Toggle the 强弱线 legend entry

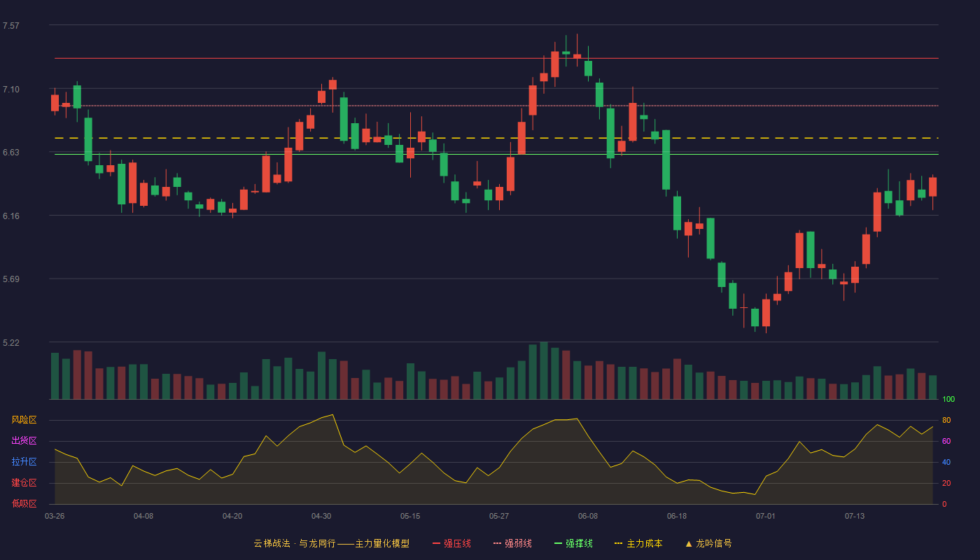coord(512,543)
